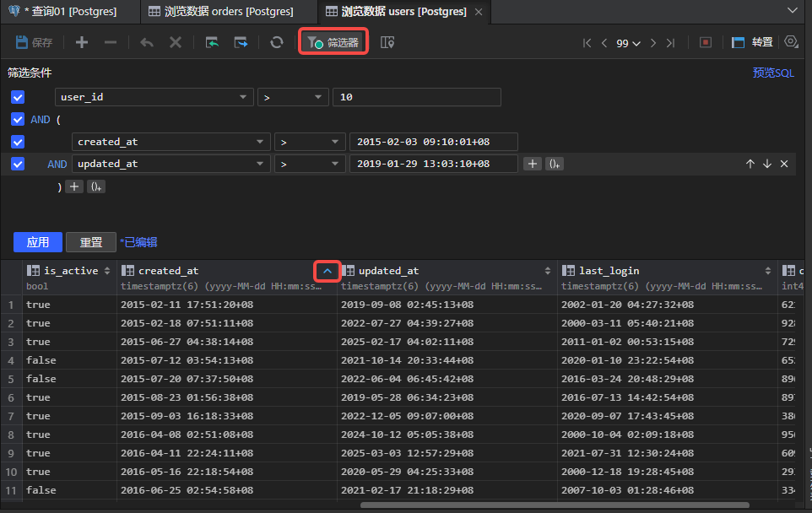This screenshot has width=812, height=513.
Task: Go to the next page
Action: coord(653,43)
